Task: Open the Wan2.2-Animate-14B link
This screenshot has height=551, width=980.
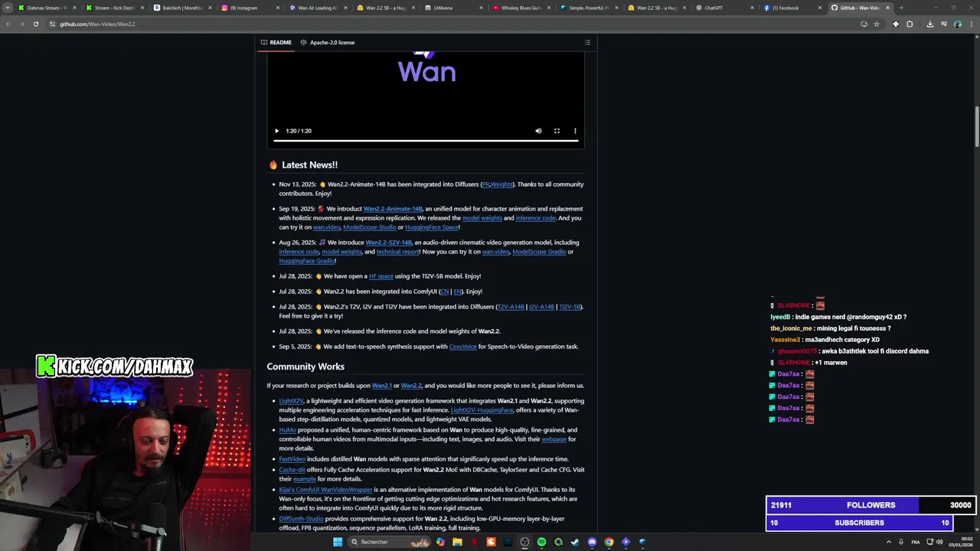Action: 393,209
